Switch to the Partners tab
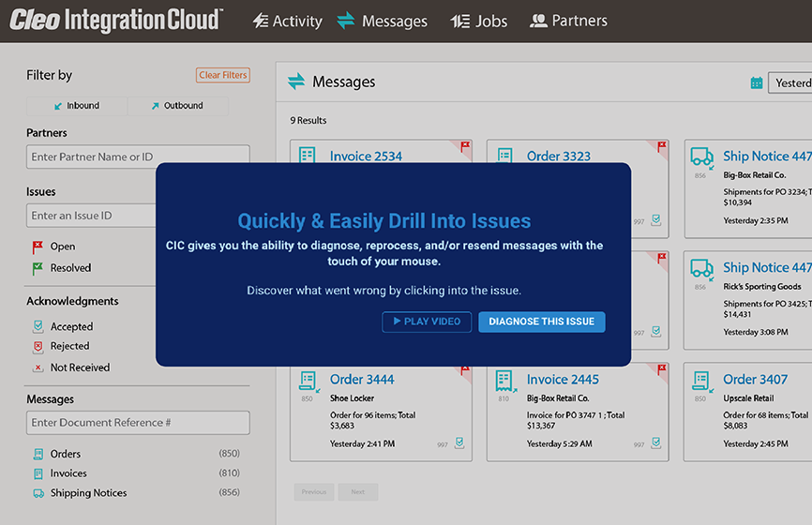812x525 pixels. [x=568, y=21]
